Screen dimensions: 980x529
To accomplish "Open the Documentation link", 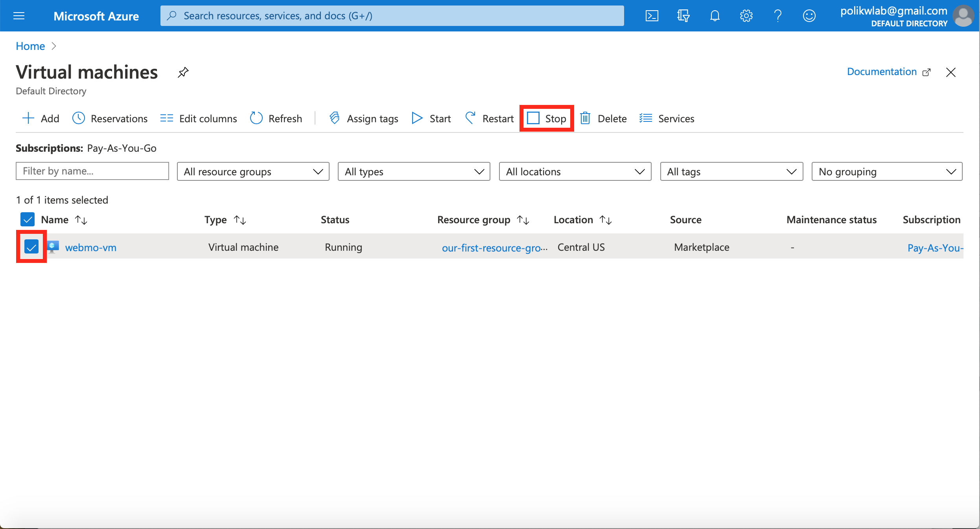I will pyautogui.click(x=881, y=72).
